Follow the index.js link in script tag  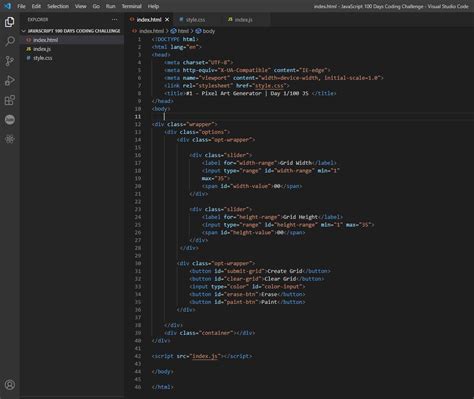point(205,356)
